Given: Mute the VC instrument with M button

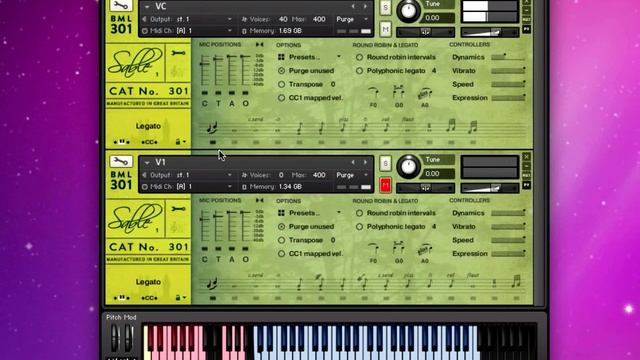Looking at the screenshot, I should coord(385,29).
